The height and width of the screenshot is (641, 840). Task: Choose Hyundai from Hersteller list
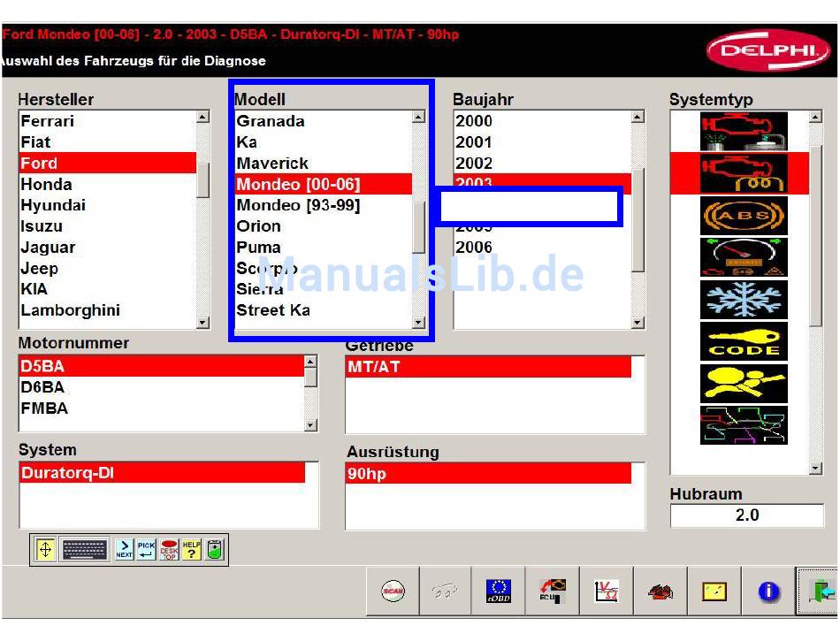[108, 205]
